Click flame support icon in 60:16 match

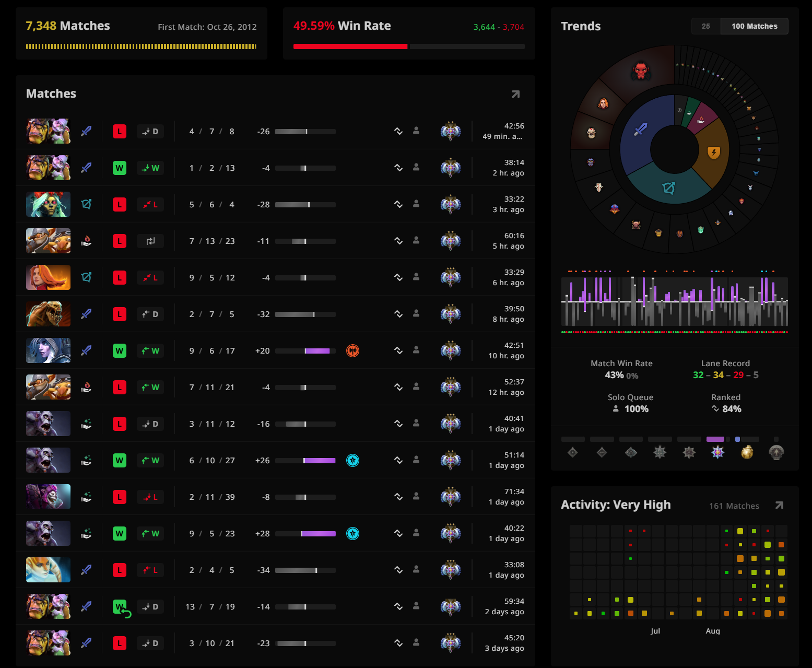(86, 241)
